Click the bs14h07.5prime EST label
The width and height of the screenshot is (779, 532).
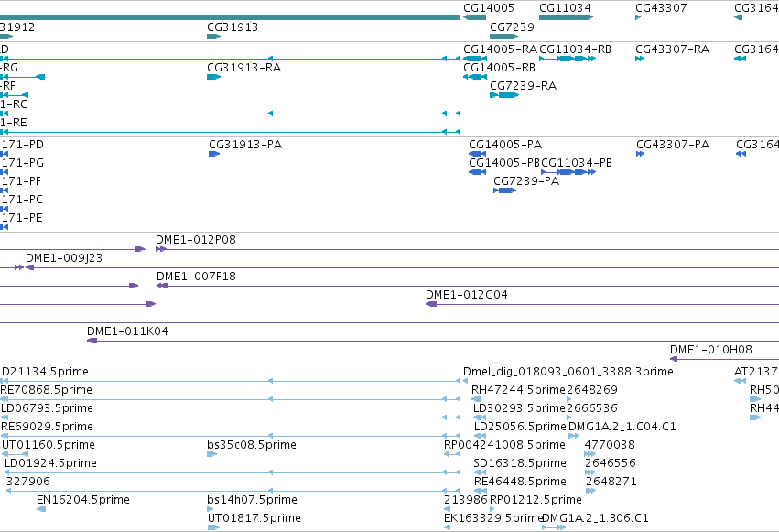(x=252, y=500)
